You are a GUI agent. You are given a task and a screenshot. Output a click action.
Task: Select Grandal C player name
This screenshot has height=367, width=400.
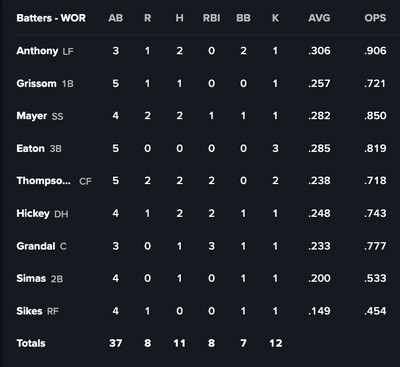click(36, 246)
